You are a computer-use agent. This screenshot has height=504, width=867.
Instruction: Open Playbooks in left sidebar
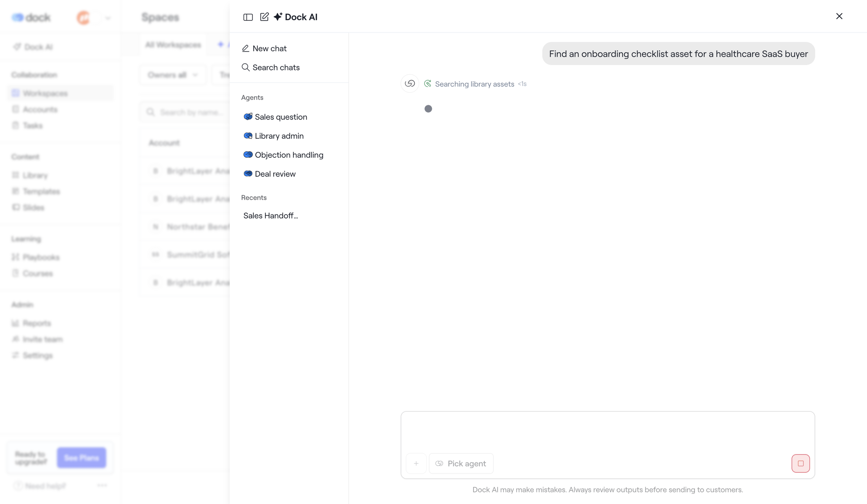pos(41,257)
